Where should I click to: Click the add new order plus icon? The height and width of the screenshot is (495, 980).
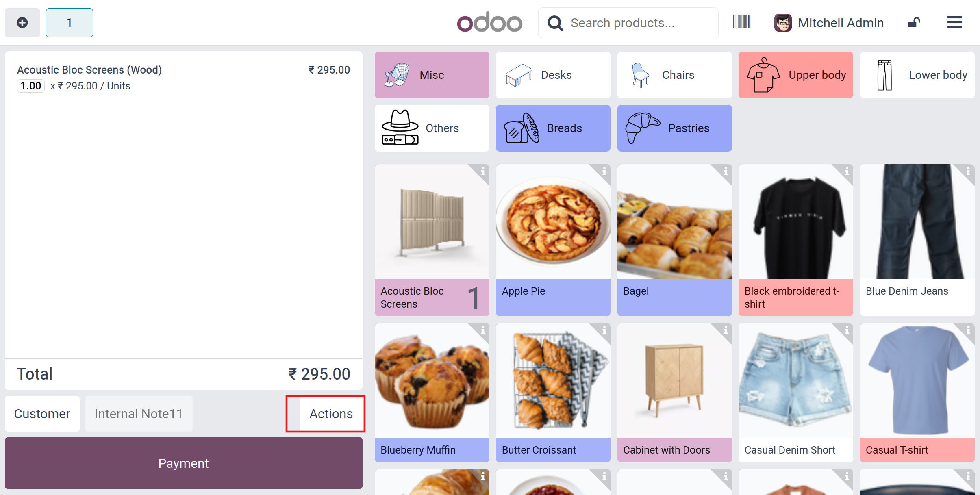(x=22, y=23)
